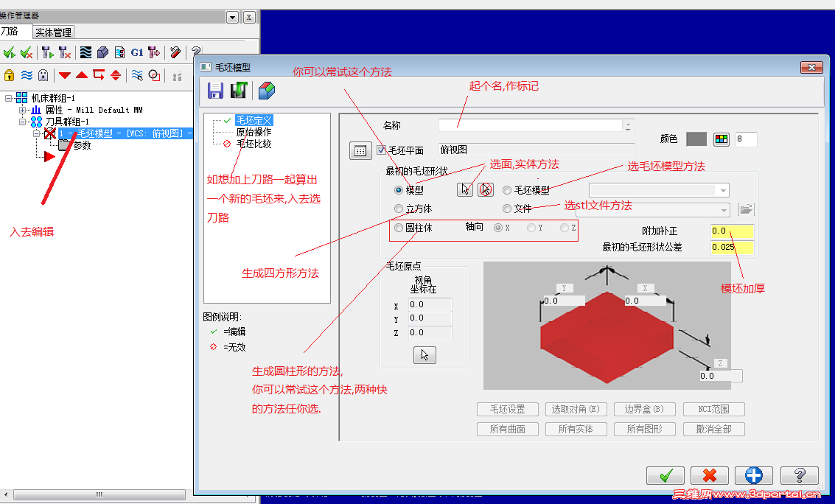Collapse 刀具群组-1 tree node
The height and width of the screenshot is (504, 835).
point(22,122)
